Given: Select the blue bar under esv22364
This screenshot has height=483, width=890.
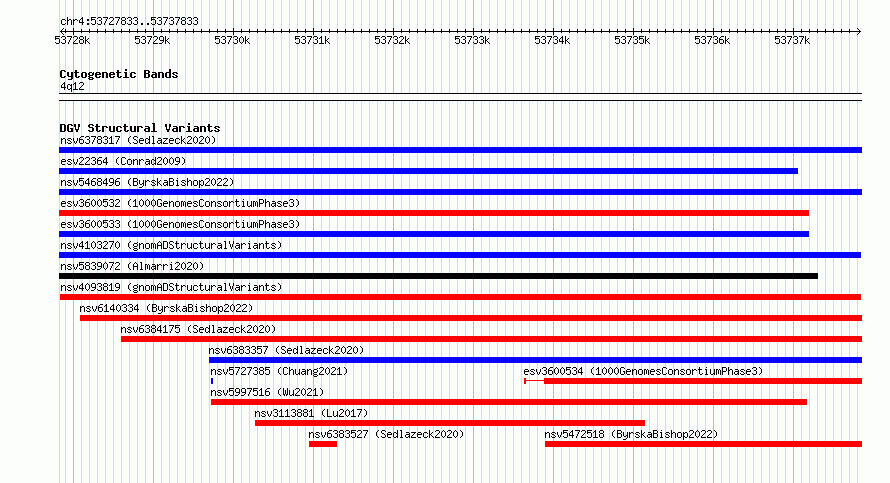Looking at the screenshot, I should coord(429,171).
